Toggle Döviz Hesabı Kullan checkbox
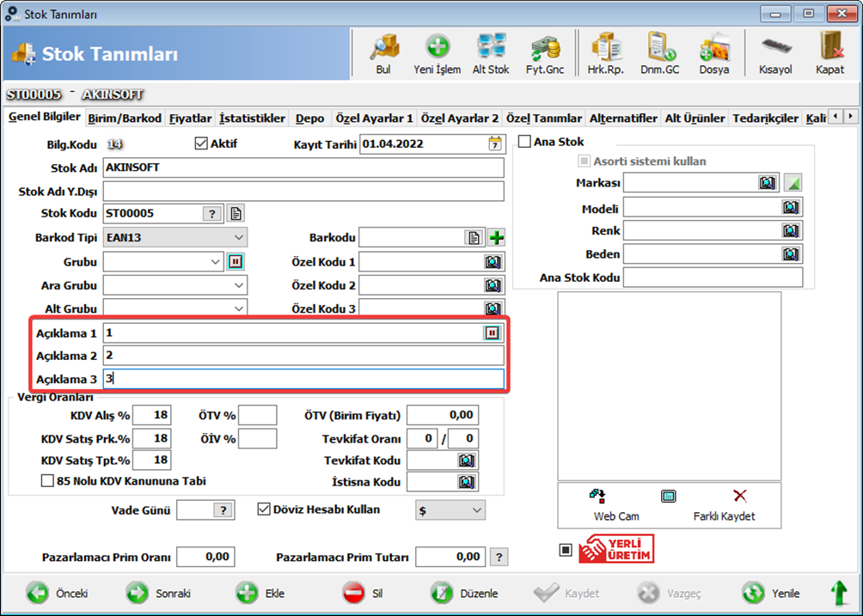863x616 pixels. [264, 509]
